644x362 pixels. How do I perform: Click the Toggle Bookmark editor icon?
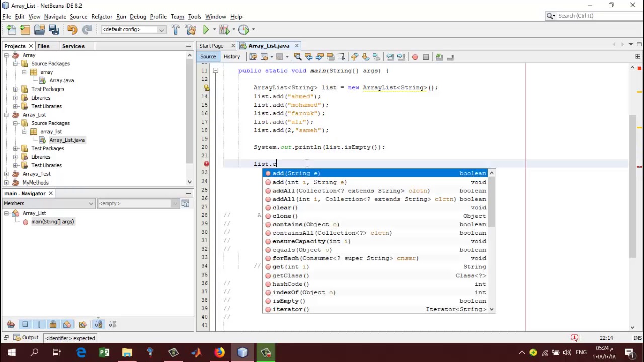click(377, 57)
